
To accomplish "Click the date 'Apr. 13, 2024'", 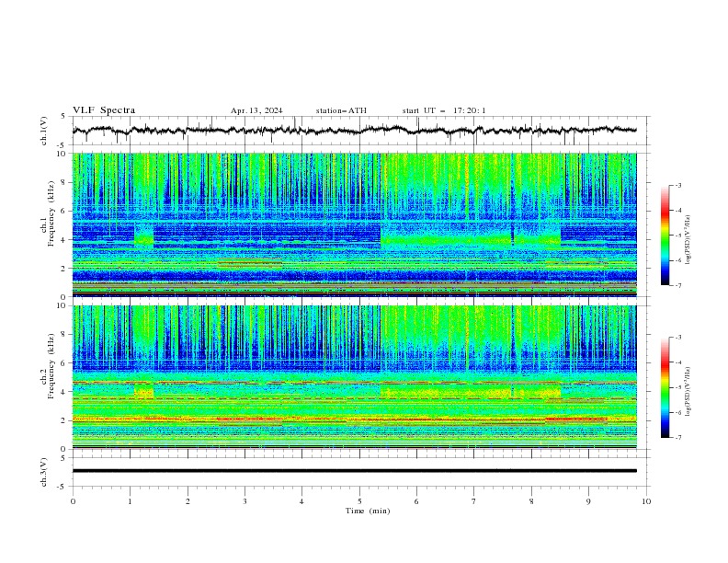I will click(256, 110).
